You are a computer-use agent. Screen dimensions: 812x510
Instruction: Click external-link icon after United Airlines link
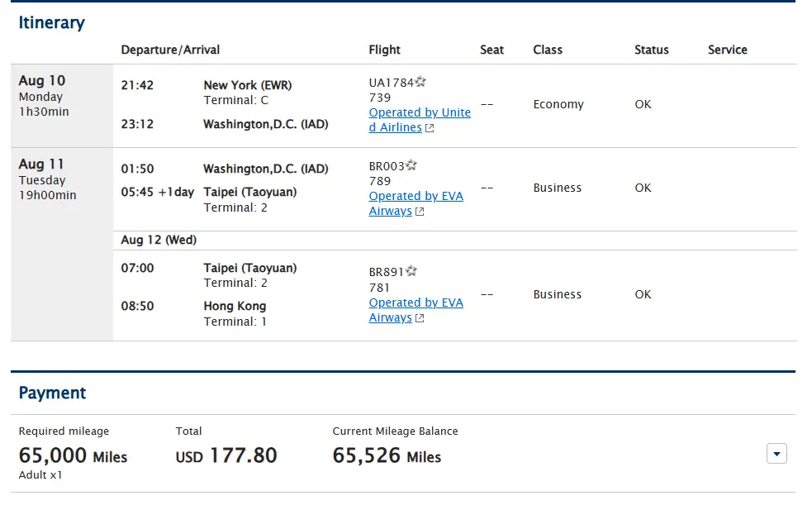tap(430, 128)
